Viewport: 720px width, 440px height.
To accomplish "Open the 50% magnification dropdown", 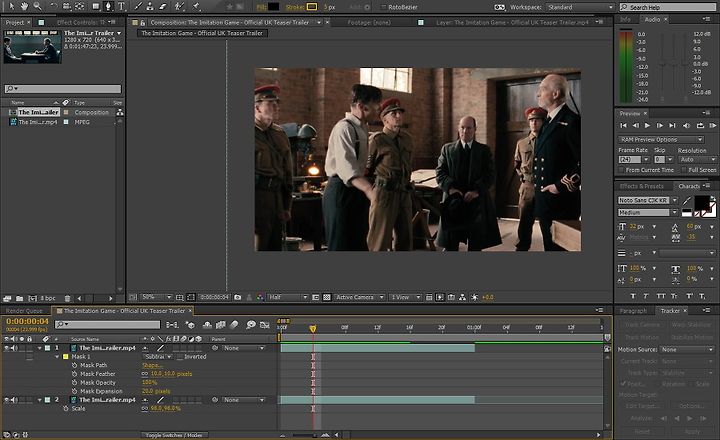I will (x=156, y=297).
